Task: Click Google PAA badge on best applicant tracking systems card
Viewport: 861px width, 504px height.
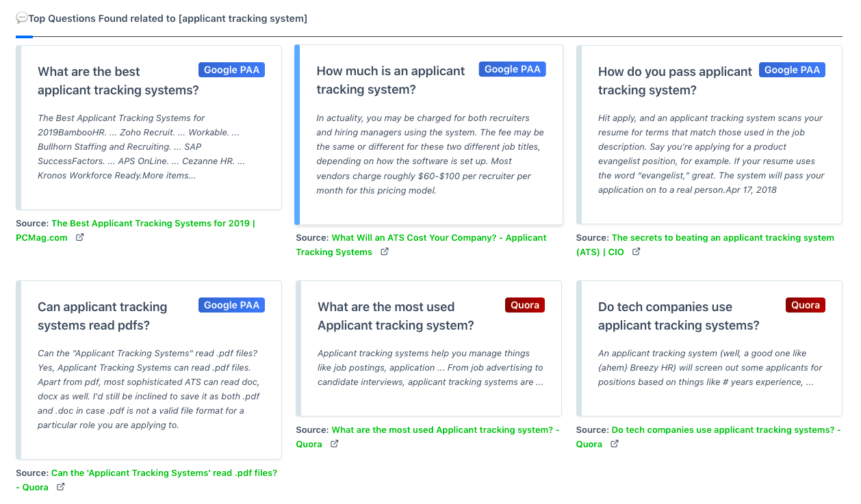Action: [231, 70]
